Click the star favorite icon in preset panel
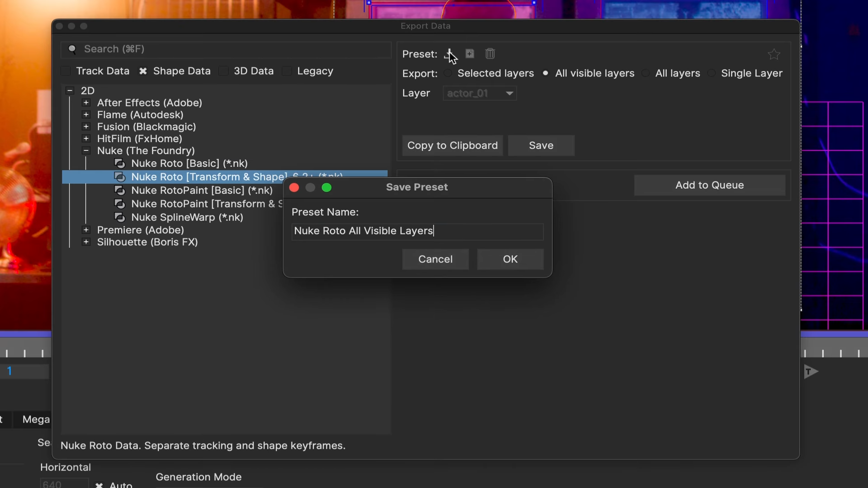 (x=774, y=54)
